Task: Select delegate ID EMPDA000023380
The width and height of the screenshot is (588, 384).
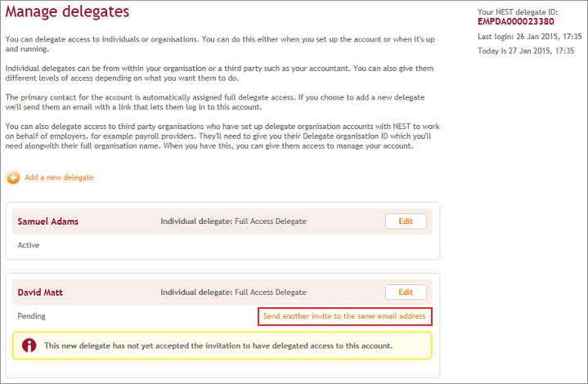Action: click(x=516, y=21)
